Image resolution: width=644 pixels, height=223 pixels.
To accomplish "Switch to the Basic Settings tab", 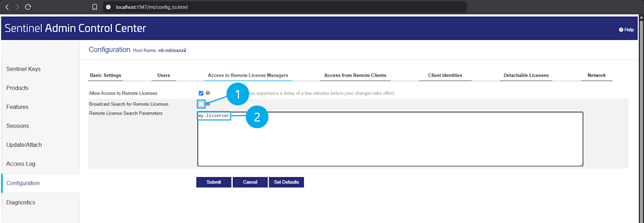I will 105,75.
